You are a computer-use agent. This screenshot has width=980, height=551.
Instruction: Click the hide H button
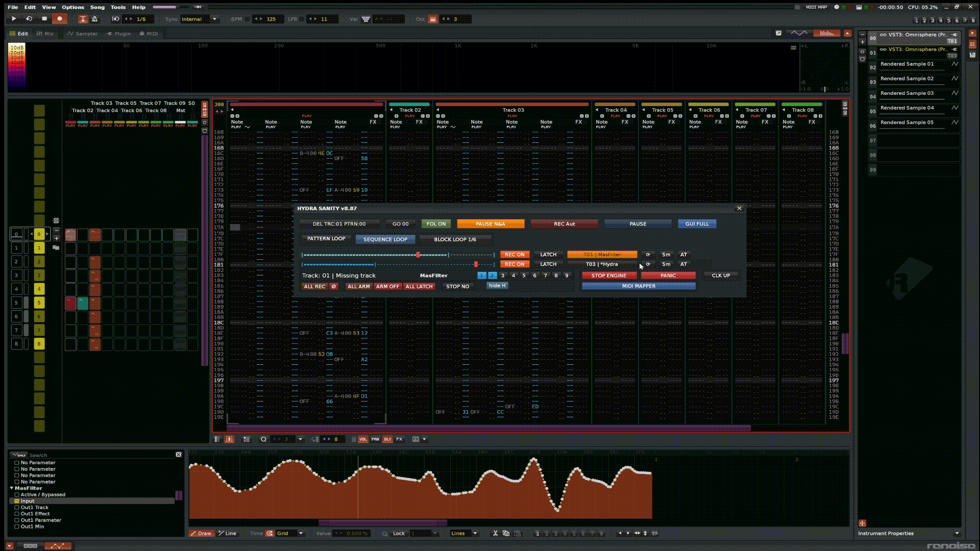(497, 286)
